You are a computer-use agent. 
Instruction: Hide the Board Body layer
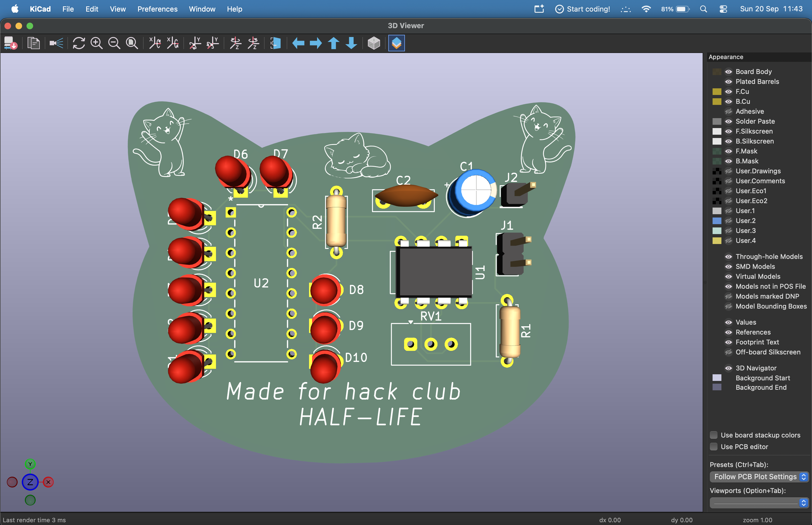728,71
